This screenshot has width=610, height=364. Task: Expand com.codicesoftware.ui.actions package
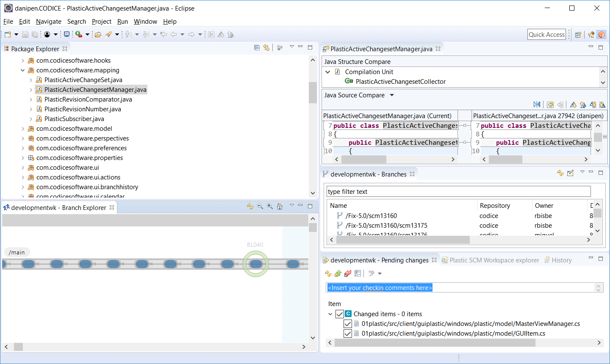click(23, 177)
